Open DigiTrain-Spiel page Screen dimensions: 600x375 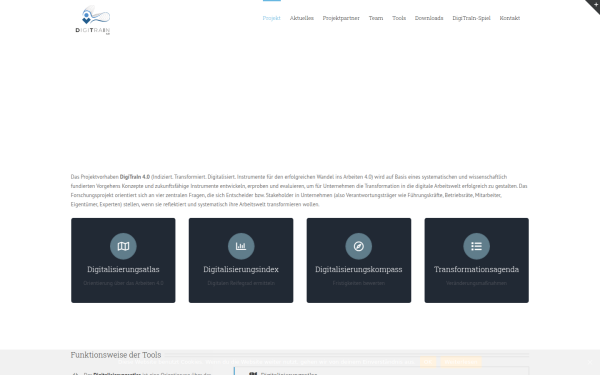[471, 18]
